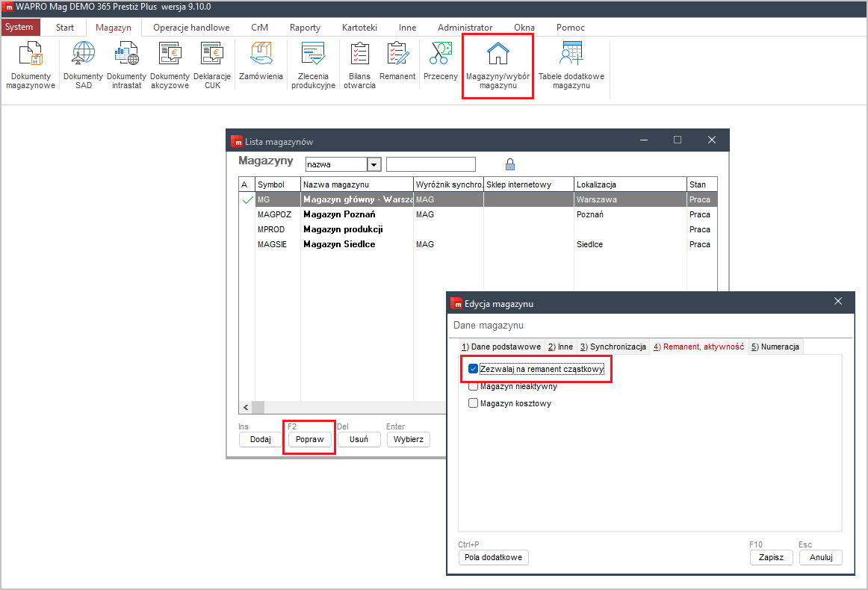868x590 pixels.
Task: Go to the Numeracja tab
Action: 775,347
